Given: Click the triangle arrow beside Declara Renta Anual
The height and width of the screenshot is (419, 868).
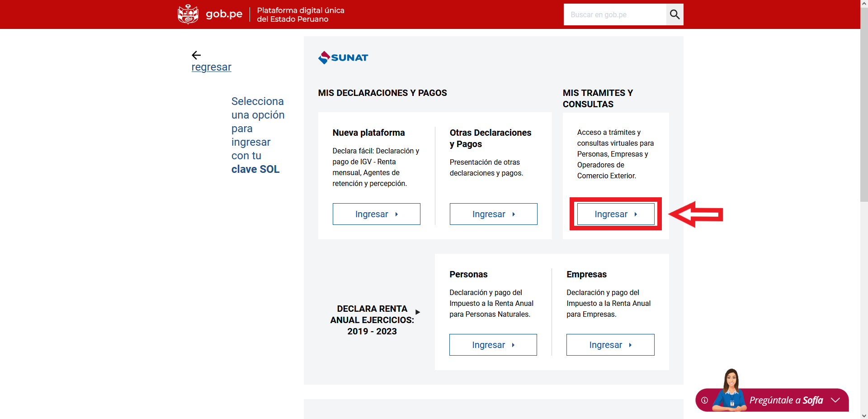Looking at the screenshot, I should (418, 312).
